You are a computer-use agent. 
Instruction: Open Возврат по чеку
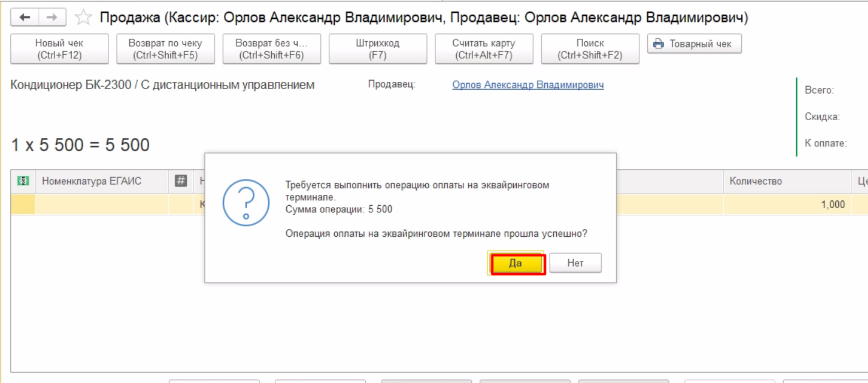(x=165, y=49)
